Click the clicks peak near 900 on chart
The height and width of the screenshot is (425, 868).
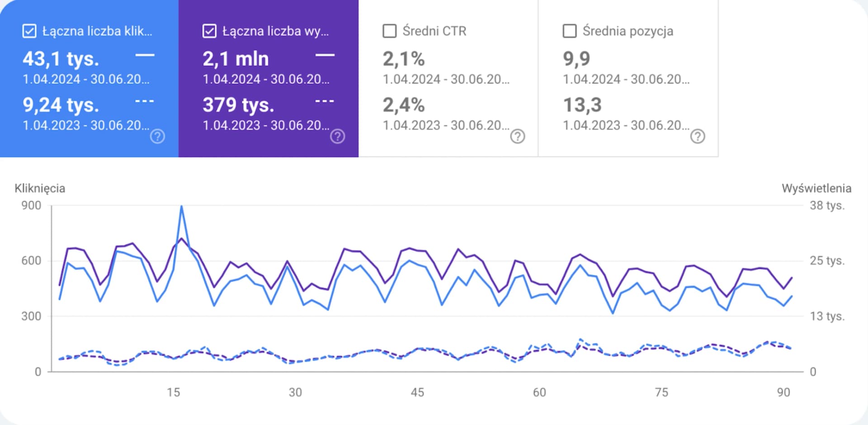click(x=181, y=207)
